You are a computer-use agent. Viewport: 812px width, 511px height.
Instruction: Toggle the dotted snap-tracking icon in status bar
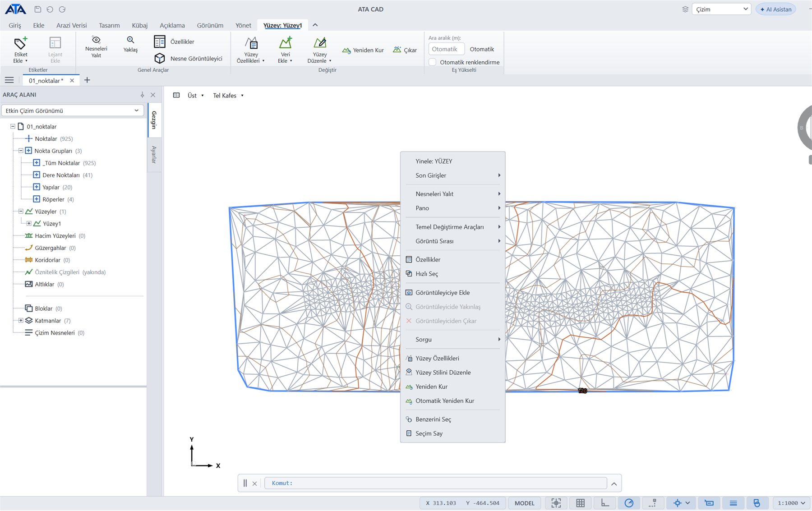pyautogui.click(x=653, y=503)
